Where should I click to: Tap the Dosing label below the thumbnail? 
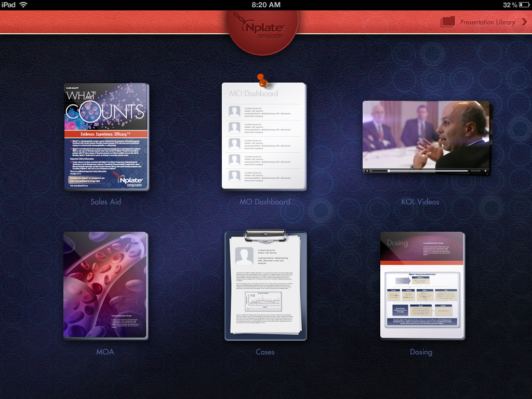(421, 352)
